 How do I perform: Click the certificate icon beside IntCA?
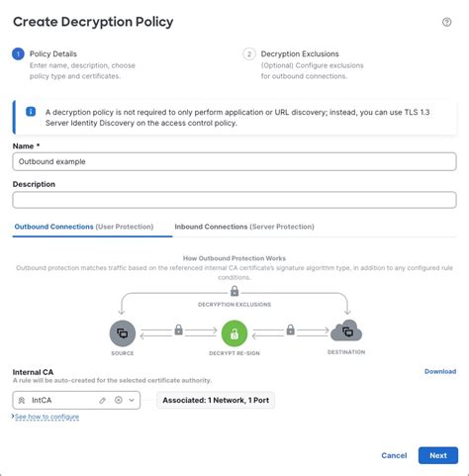(x=22, y=400)
